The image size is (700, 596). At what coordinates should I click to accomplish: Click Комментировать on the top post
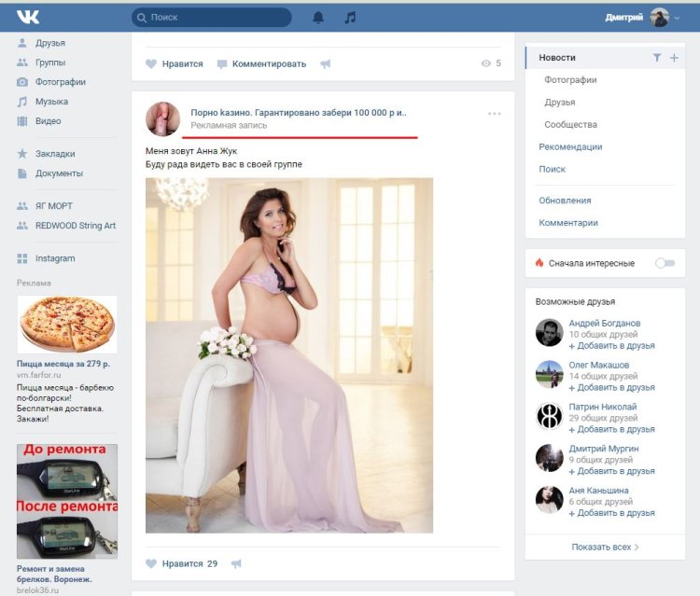click(x=268, y=63)
